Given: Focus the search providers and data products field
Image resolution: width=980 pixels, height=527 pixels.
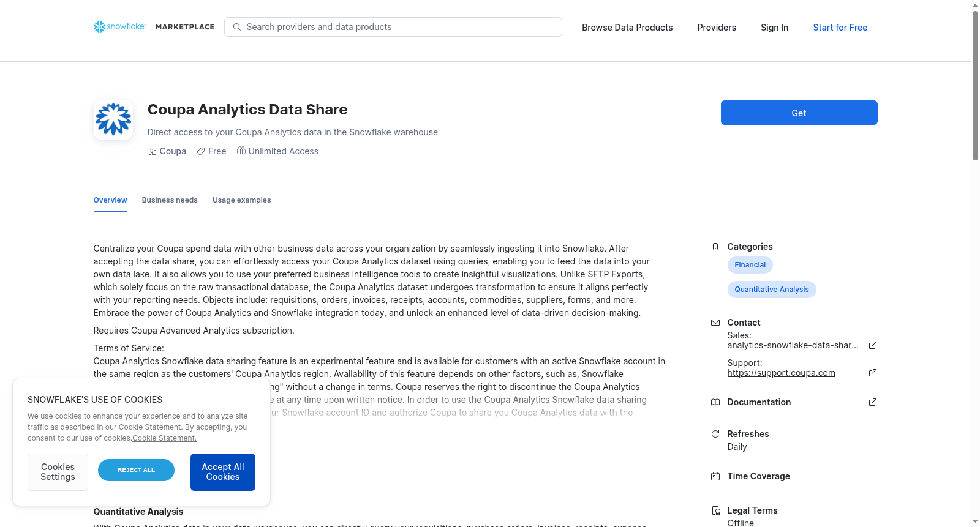Looking at the screenshot, I should (x=393, y=27).
